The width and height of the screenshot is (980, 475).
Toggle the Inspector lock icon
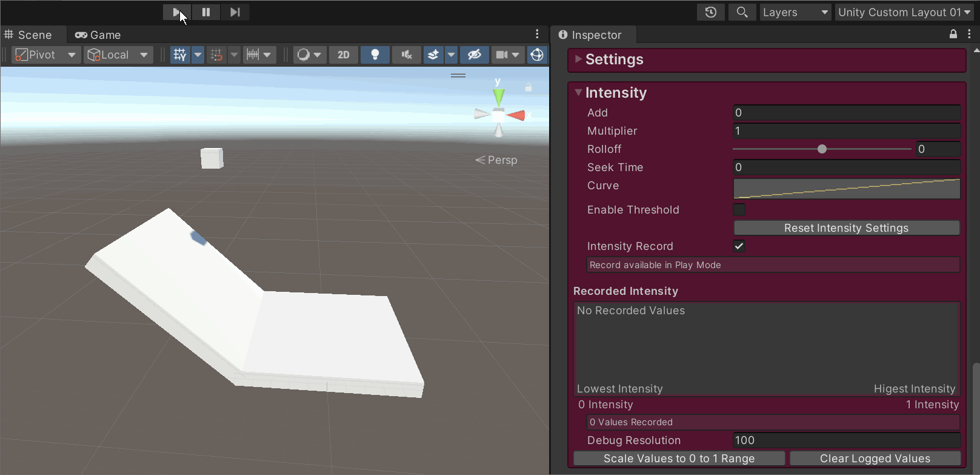[953, 34]
